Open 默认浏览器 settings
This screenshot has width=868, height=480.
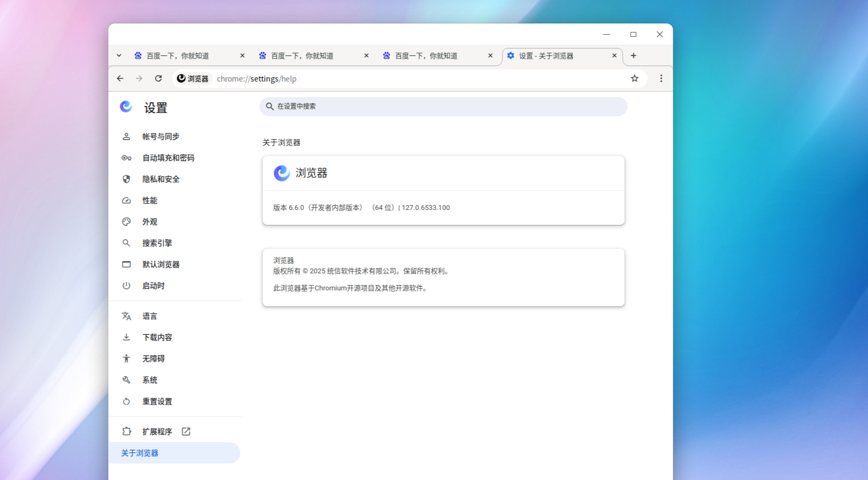click(175, 264)
